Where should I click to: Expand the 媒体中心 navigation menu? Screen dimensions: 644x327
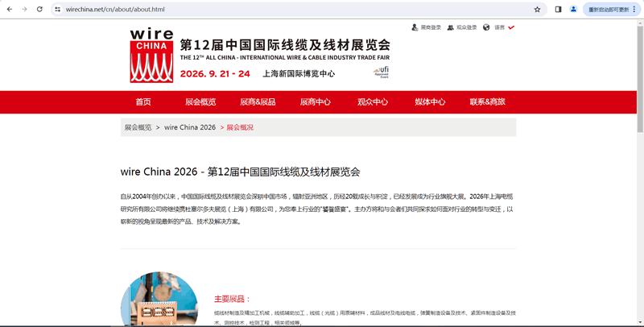(430, 102)
